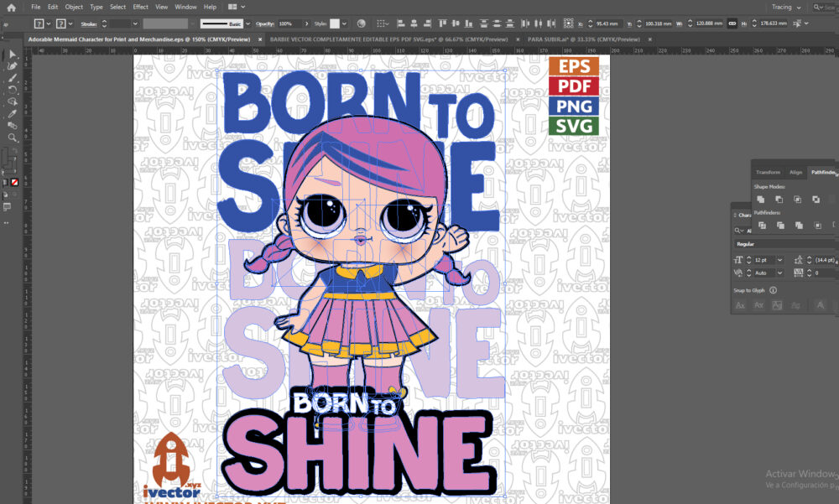This screenshot has height=504, width=839.
Task: Click Exclude shape mode icon
Action: click(x=816, y=200)
